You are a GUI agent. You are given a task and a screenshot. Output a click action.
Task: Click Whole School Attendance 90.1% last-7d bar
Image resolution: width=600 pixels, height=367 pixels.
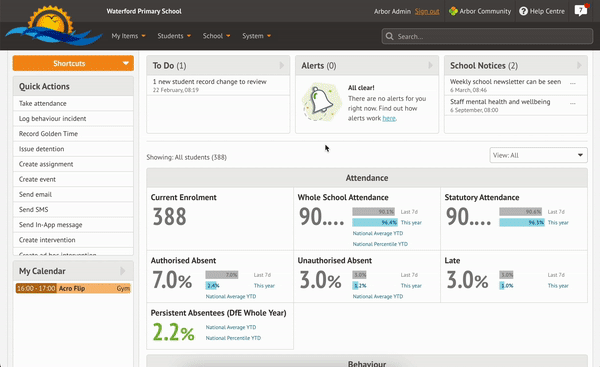click(x=373, y=212)
